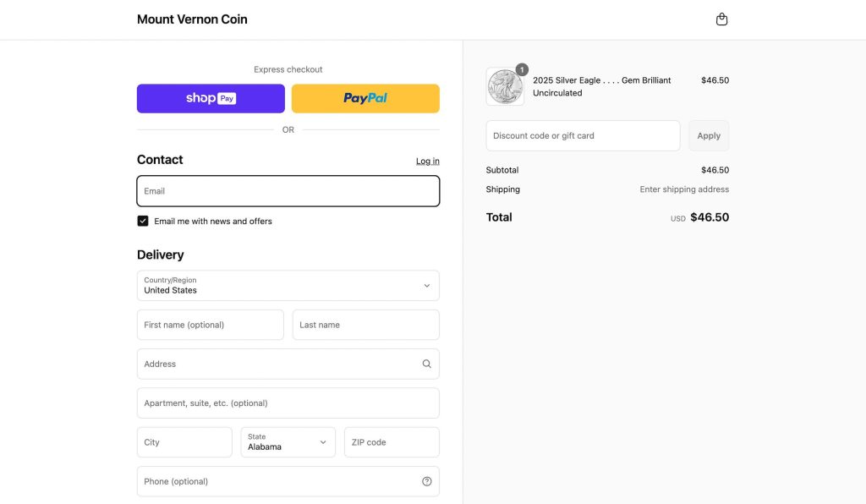Image resolution: width=866 pixels, height=504 pixels.
Task: Open the Country/Region dropdown
Action: pos(288,286)
